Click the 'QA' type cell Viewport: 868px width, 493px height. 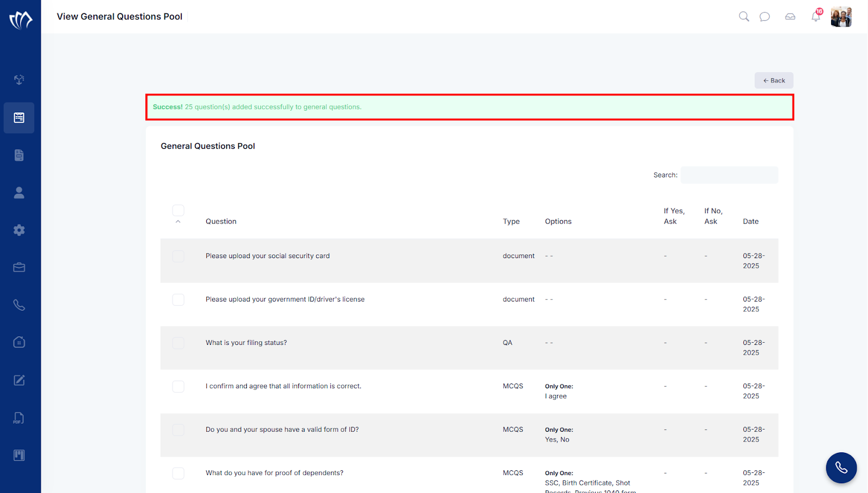pos(507,343)
